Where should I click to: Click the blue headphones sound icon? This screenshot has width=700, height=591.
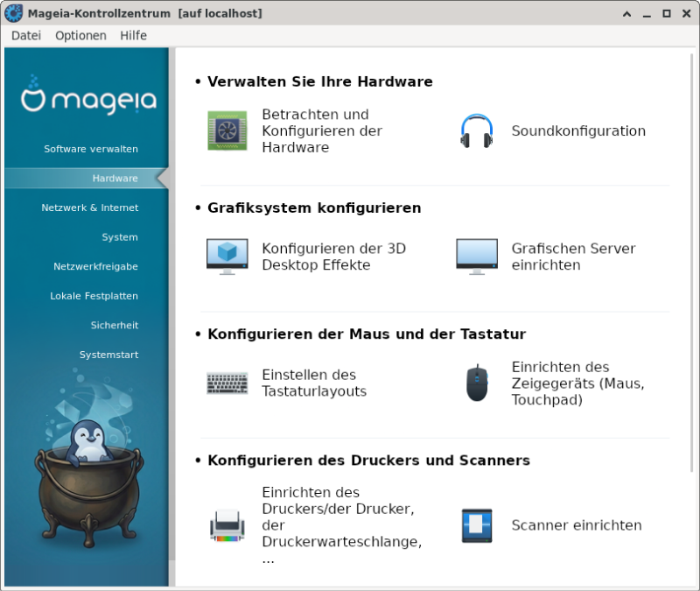[x=476, y=130]
